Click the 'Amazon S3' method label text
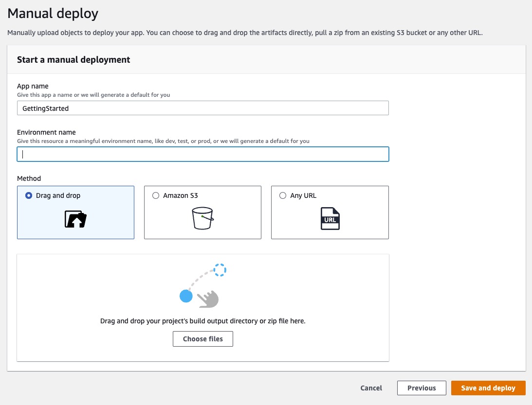This screenshot has width=532, height=405. point(180,195)
